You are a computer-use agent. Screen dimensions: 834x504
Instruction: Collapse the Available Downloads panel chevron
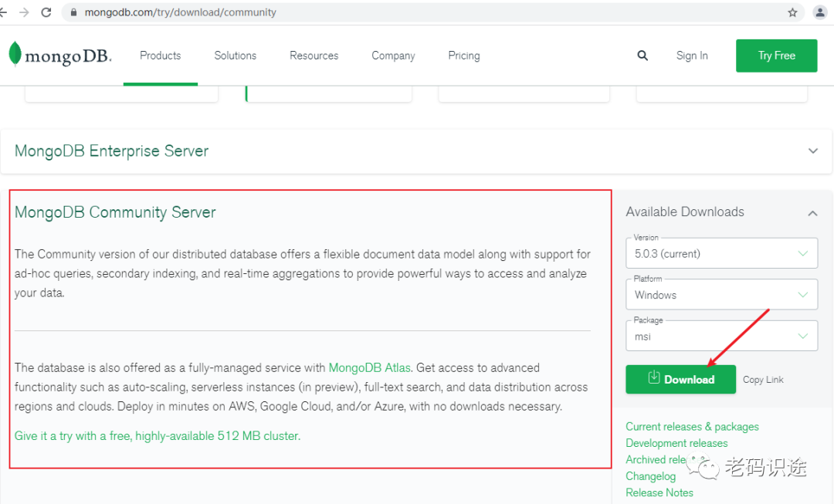(x=812, y=213)
